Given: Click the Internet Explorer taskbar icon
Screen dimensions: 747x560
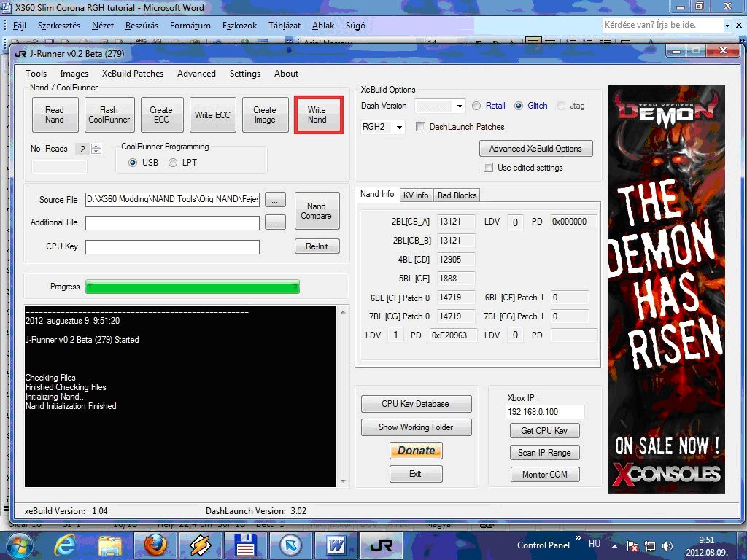Looking at the screenshot, I should click(x=65, y=545).
